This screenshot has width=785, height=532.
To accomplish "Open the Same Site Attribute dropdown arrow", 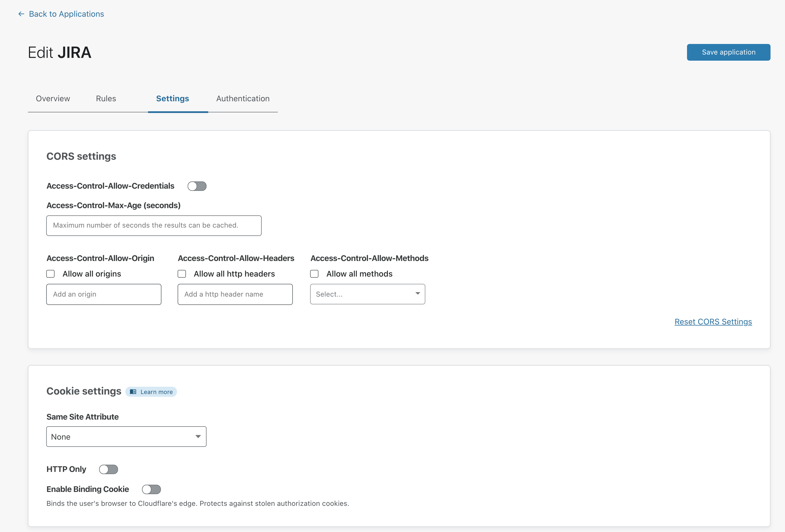I will point(198,436).
